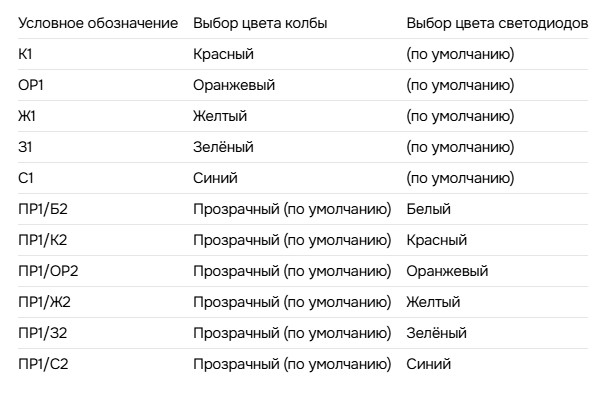Select the ОР1 designation cell
The width and height of the screenshot is (609, 402).
[x=30, y=85]
